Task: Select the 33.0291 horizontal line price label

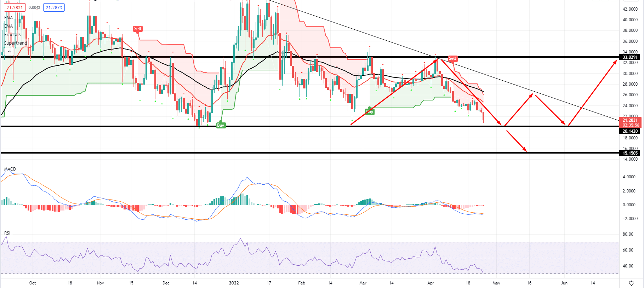Action: 630,57
